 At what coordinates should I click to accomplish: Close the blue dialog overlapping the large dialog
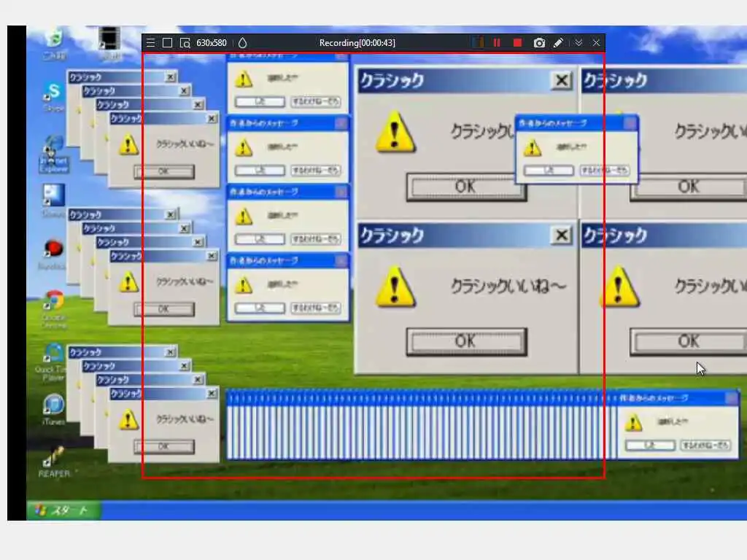pyautogui.click(x=630, y=124)
